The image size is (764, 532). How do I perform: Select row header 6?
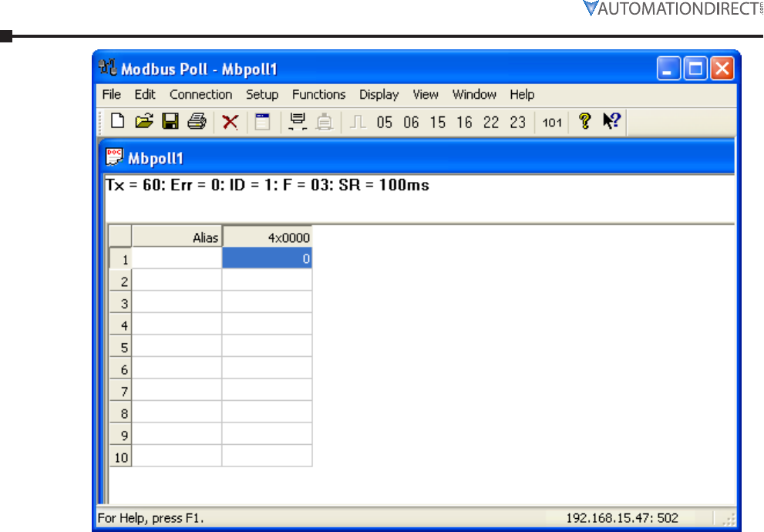tap(120, 368)
